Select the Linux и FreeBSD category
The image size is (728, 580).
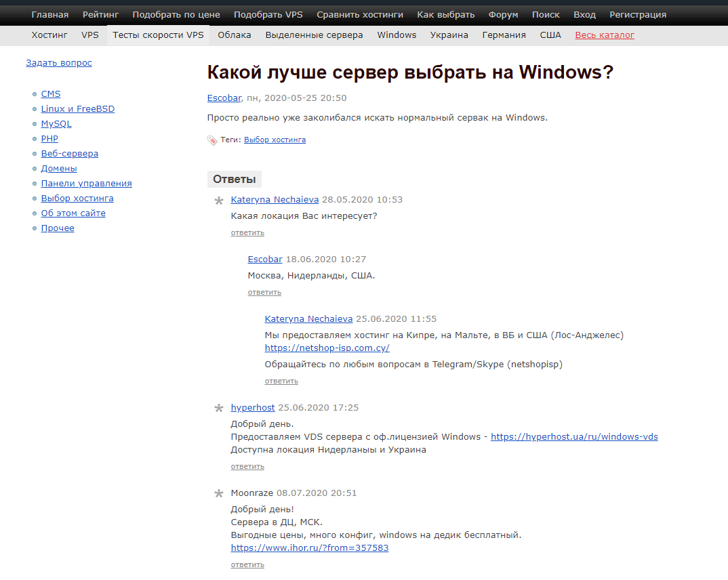tap(78, 109)
